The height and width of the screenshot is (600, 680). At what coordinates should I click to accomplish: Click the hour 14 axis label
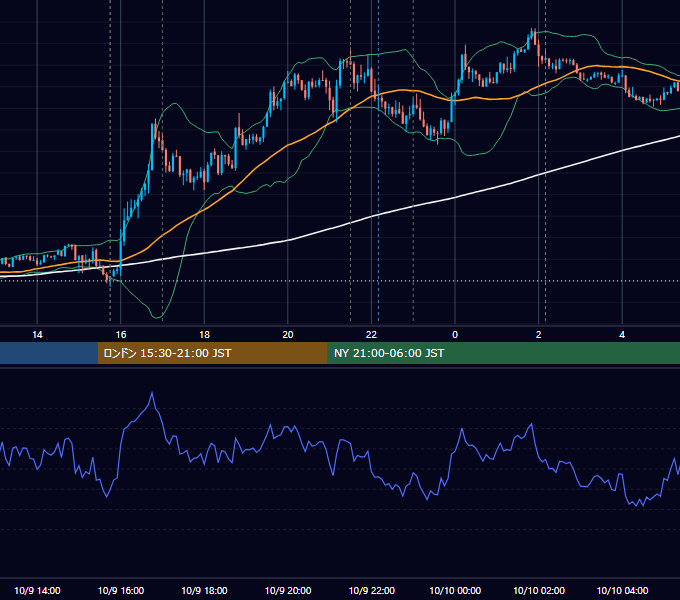[x=37, y=335]
